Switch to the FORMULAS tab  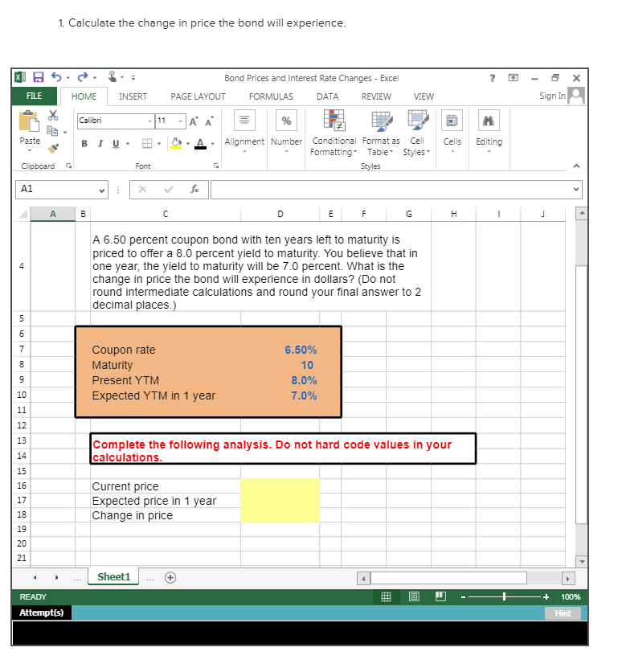point(271,96)
